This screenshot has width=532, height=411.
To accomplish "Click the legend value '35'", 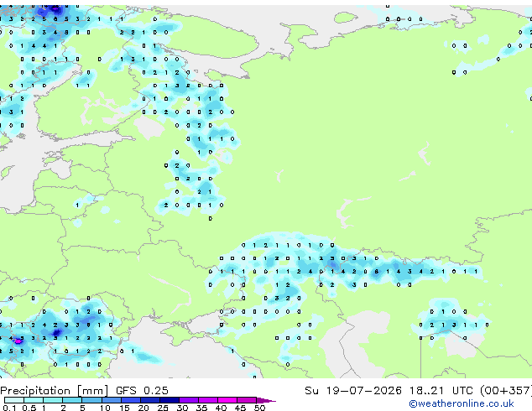I will point(202,408).
